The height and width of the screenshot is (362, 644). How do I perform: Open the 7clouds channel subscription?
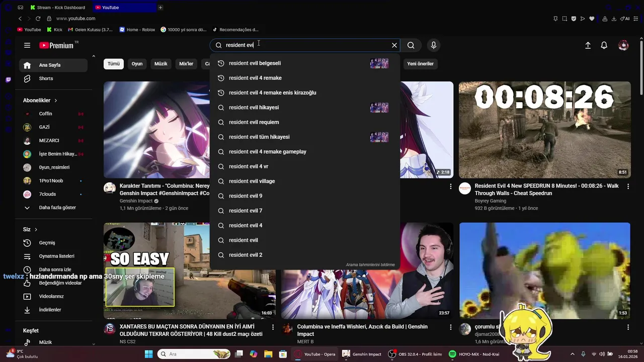pos(53,194)
